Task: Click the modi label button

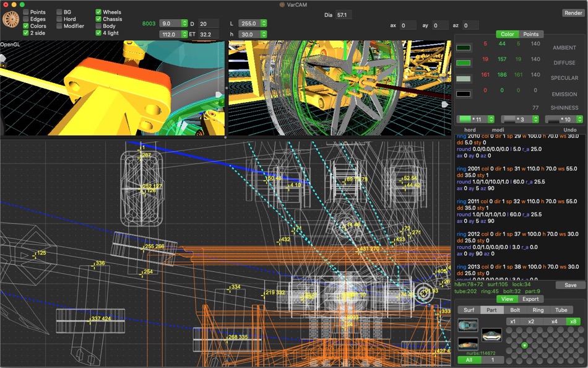Action: point(498,130)
